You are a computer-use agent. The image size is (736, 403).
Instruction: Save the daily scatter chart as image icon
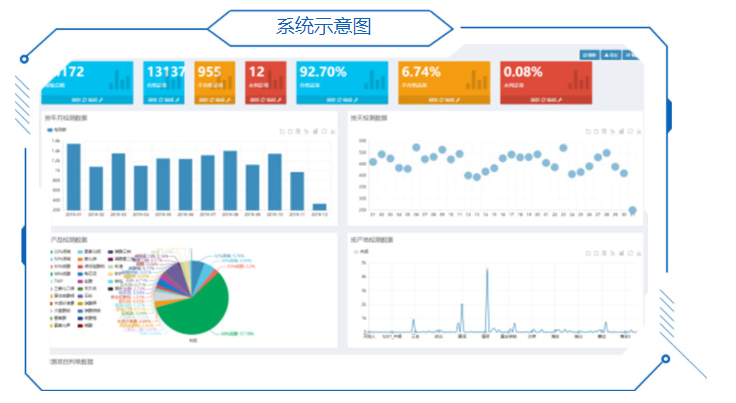point(639,131)
